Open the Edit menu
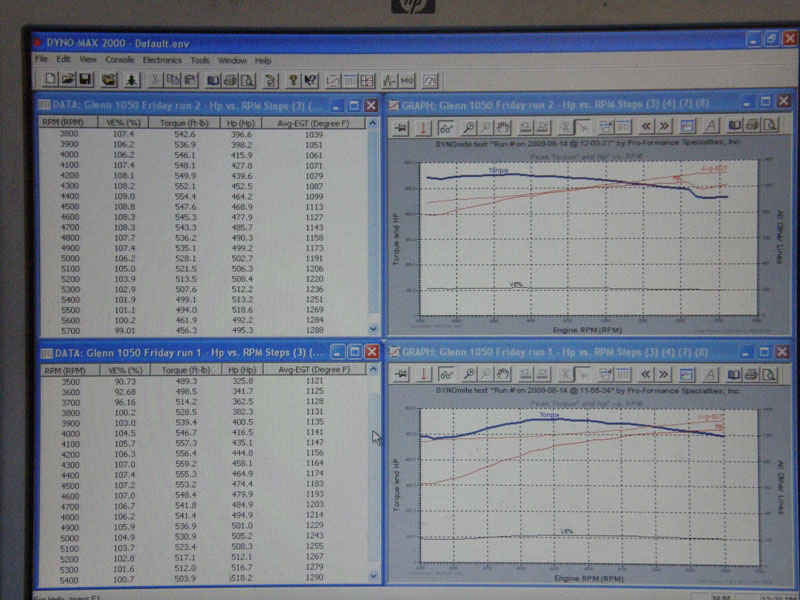The width and height of the screenshot is (800, 600). click(x=63, y=59)
